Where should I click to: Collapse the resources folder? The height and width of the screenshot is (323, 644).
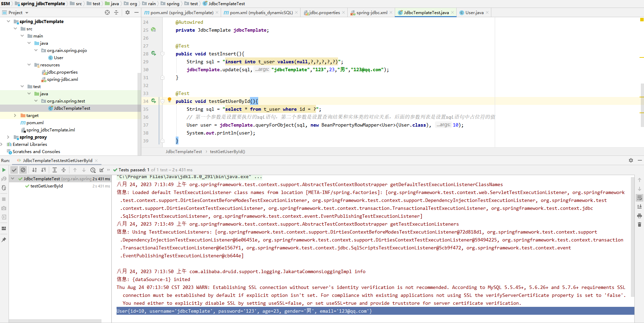pyautogui.click(x=29, y=65)
